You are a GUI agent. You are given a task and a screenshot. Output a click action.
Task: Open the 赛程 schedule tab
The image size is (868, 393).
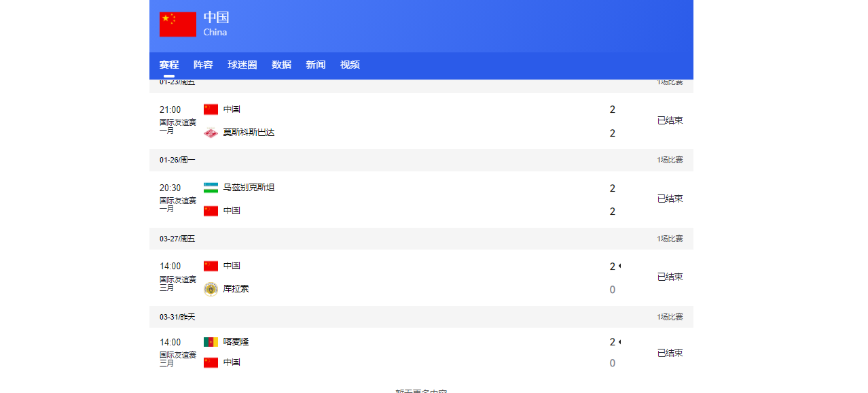pos(169,65)
